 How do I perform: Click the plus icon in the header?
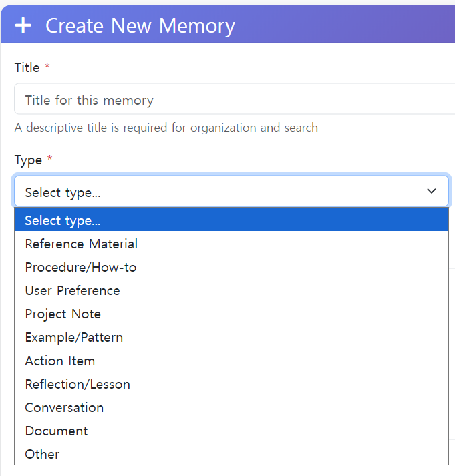pyautogui.click(x=23, y=26)
